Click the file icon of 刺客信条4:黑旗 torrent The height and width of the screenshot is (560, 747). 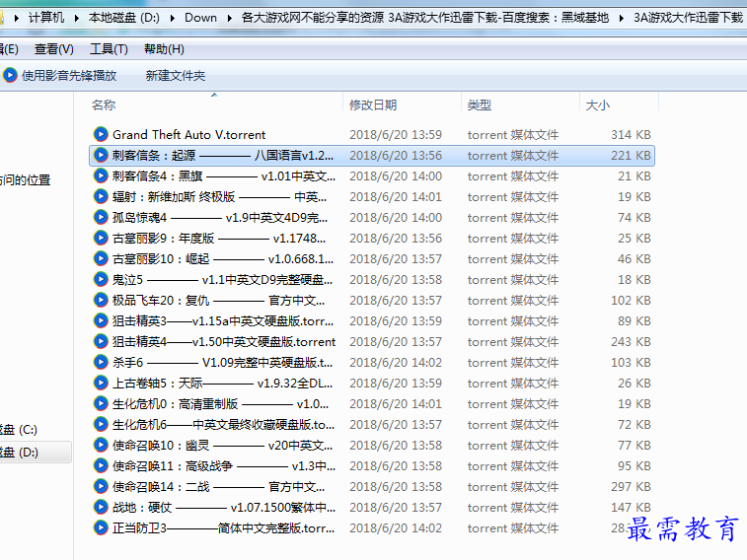(x=101, y=176)
